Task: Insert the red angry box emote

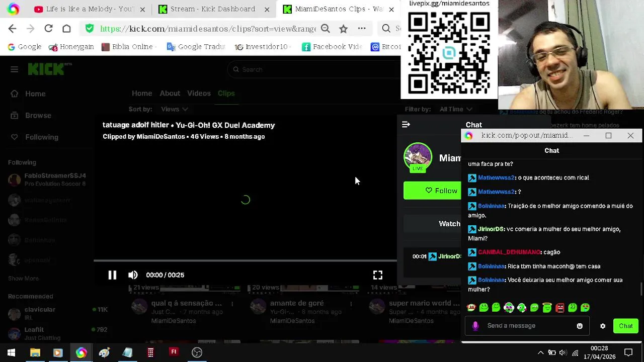Action: coord(559,308)
